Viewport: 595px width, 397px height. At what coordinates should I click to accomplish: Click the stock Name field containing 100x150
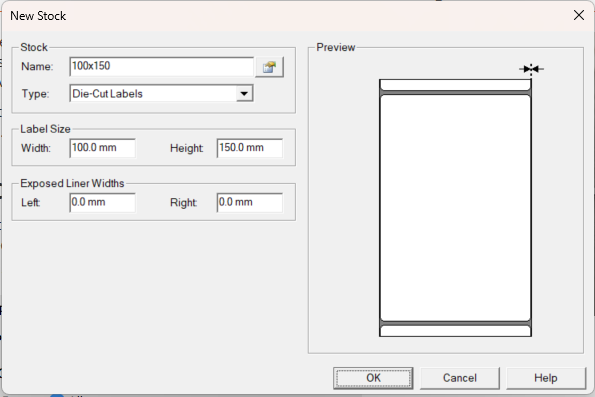pos(162,66)
